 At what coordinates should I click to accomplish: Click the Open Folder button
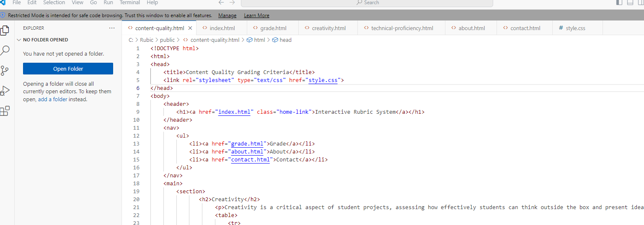click(68, 69)
